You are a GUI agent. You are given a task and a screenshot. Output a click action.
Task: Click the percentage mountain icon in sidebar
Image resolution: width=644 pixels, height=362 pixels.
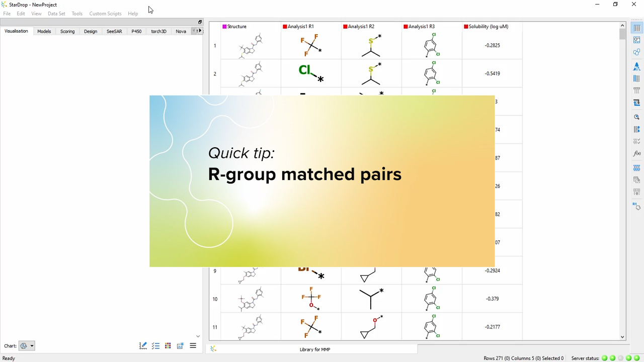[x=636, y=66]
